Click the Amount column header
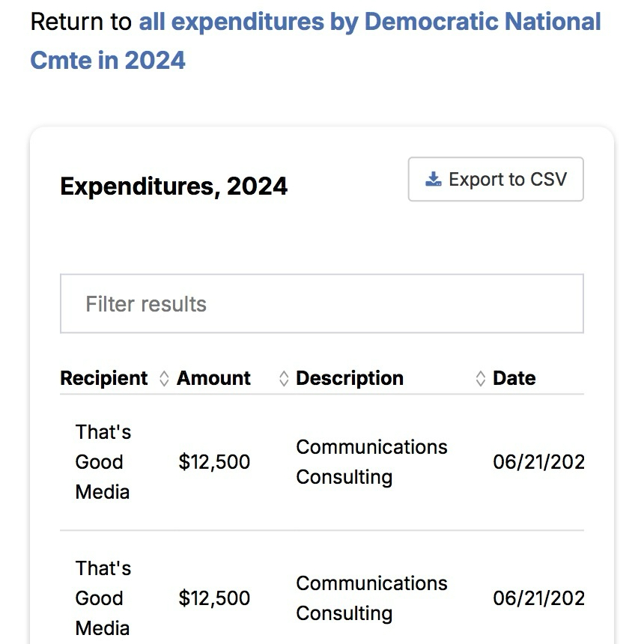This screenshot has width=644, height=644. click(x=213, y=378)
